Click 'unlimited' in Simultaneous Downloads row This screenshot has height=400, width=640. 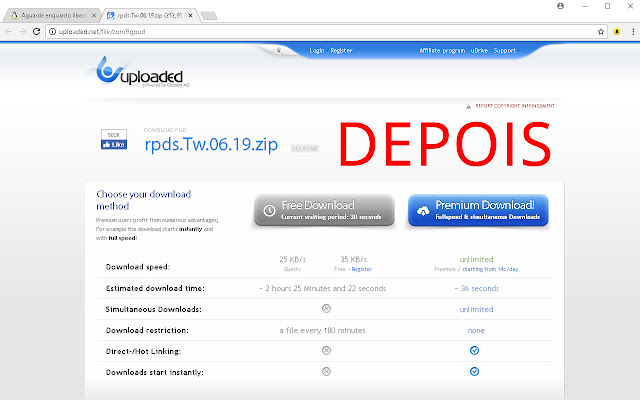(476, 309)
